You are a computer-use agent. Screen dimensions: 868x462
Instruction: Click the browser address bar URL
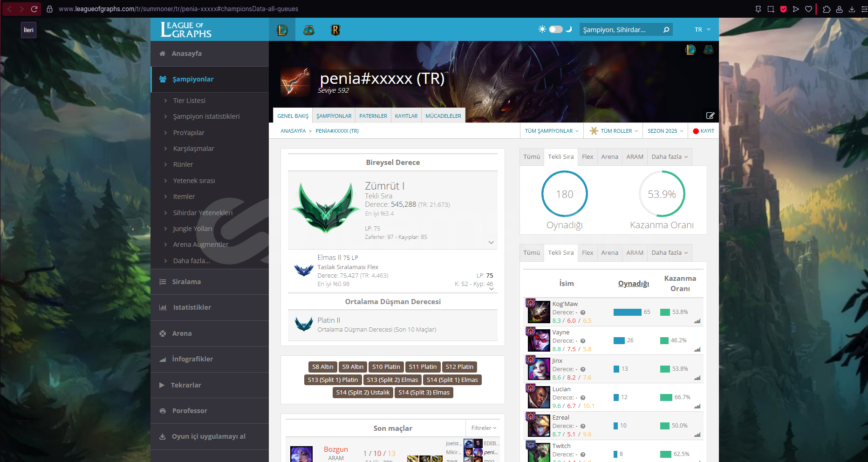(x=178, y=9)
